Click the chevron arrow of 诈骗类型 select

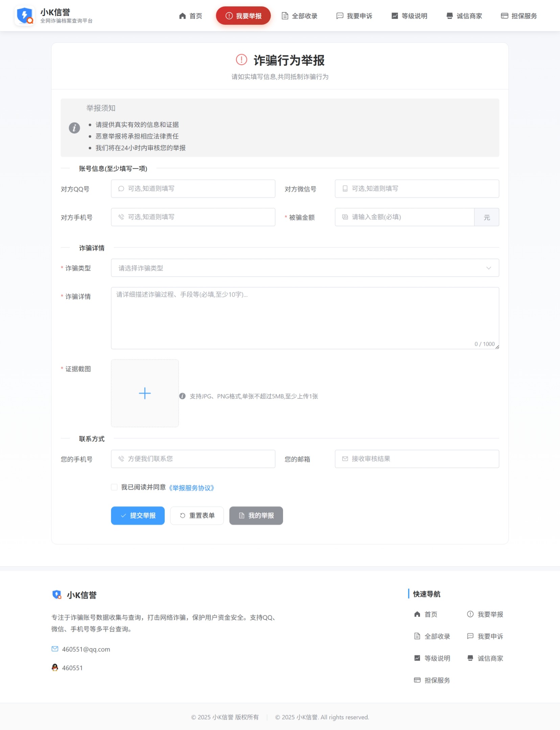point(488,268)
